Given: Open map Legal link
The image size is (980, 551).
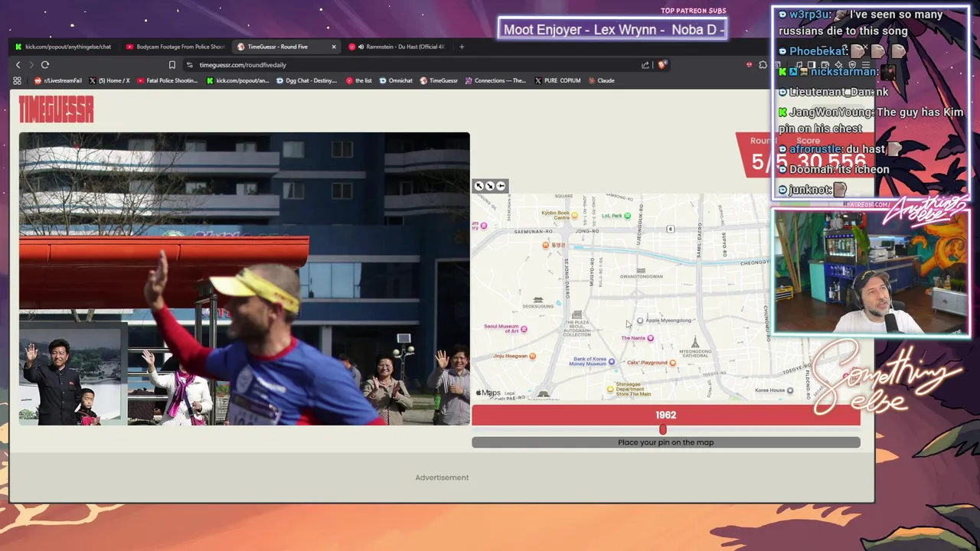Looking at the screenshot, I should (510, 393).
